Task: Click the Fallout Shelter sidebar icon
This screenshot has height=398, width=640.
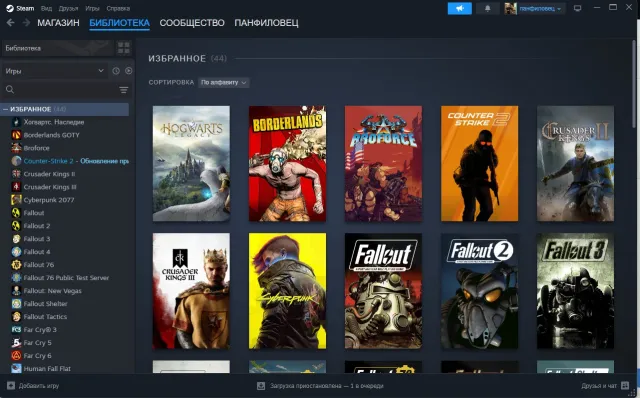Action: point(16,304)
